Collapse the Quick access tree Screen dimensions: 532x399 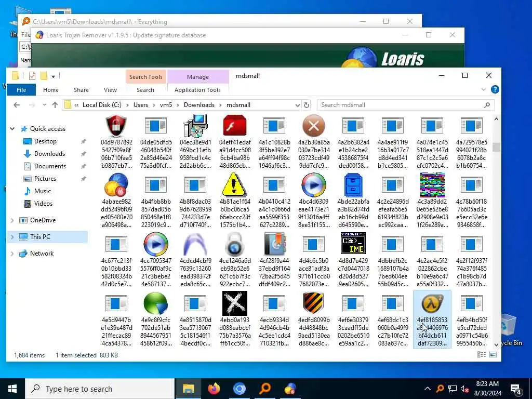12,129
